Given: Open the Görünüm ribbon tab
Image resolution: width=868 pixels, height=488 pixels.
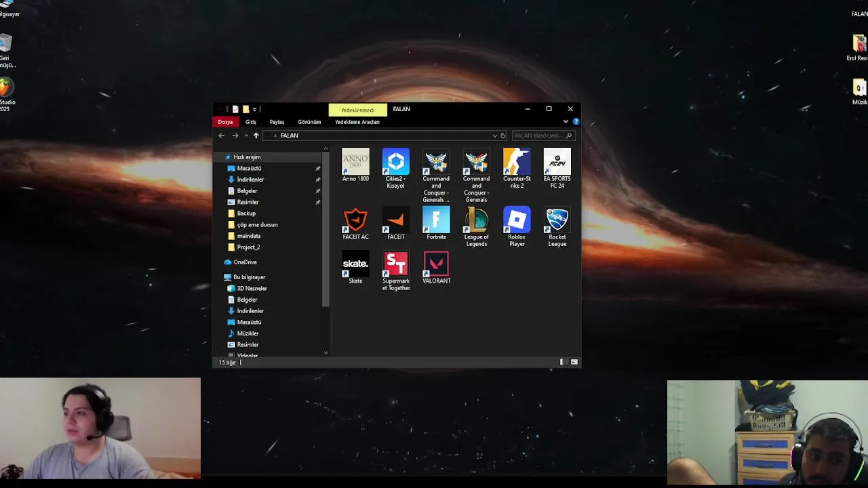Looking at the screenshot, I should (309, 122).
